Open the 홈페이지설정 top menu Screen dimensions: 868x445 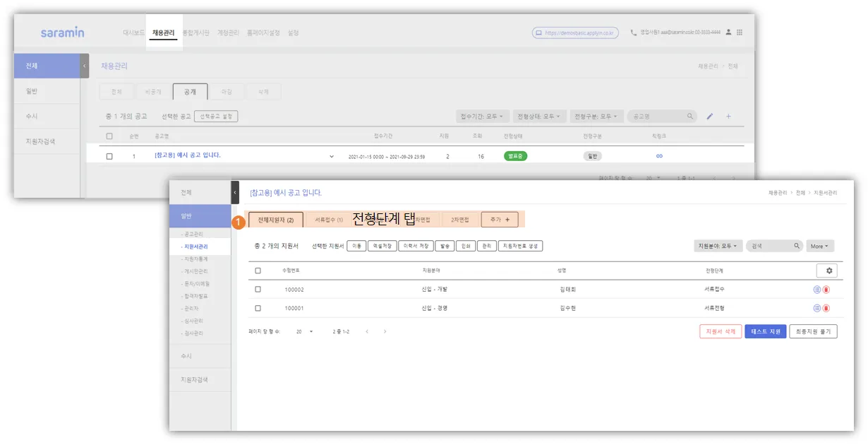263,32
